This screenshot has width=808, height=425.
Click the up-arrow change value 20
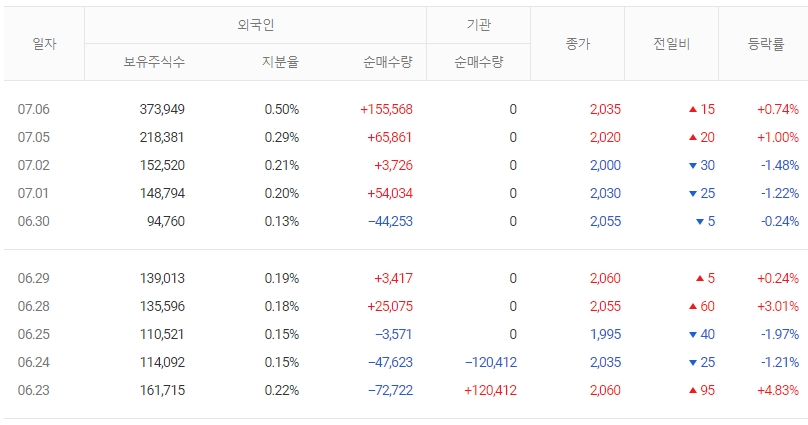tap(702, 137)
